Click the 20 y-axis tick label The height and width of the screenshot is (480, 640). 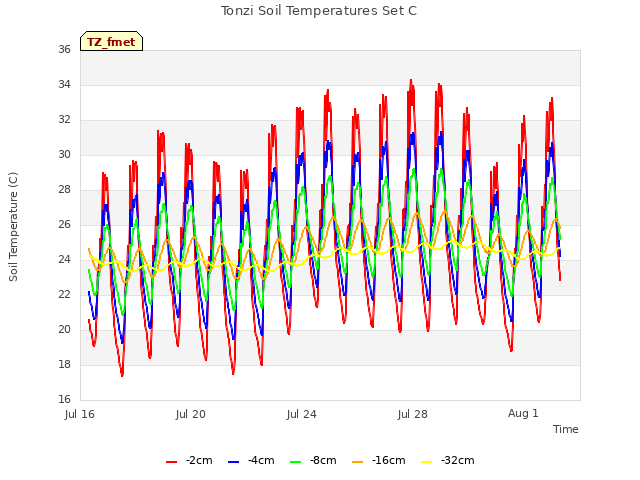click(64, 329)
